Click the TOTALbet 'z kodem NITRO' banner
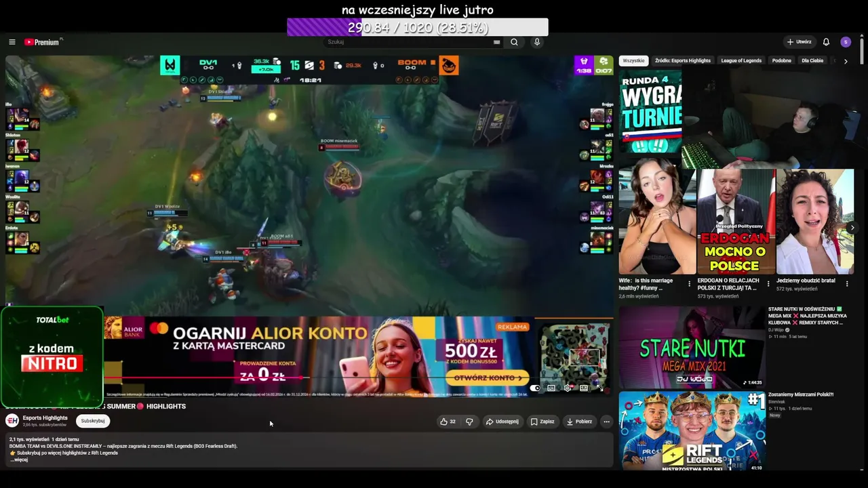 [x=52, y=357]
